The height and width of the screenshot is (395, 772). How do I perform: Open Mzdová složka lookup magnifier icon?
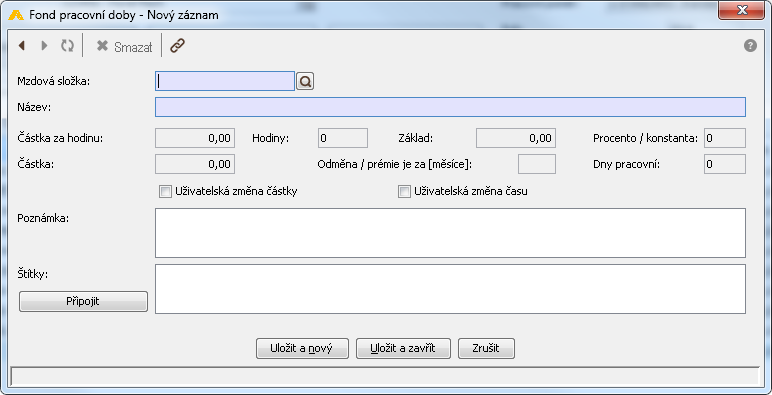pos(305,81)
